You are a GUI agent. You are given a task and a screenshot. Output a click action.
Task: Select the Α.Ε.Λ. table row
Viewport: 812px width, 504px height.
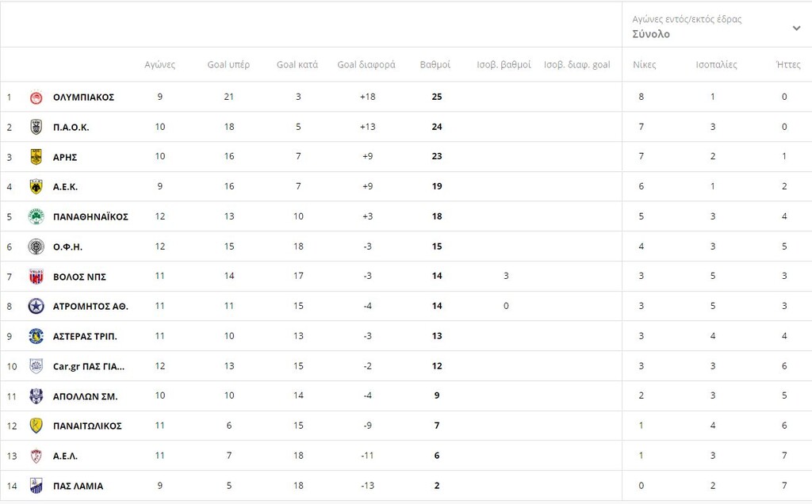click(406, 456)
